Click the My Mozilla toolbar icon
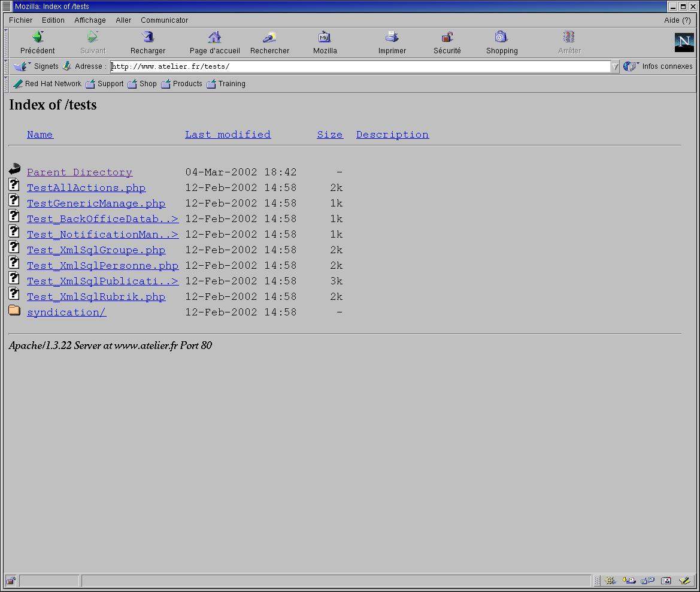This screenshot has width=700, height=592. [x=325, y=38]
